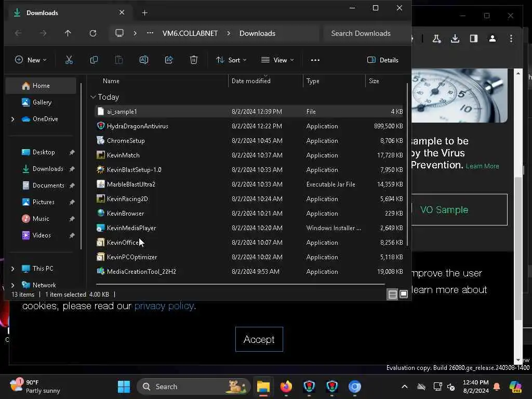Click the Rename icon in toolbar
This screenshot has height=399, width=532.
(144, 60)
